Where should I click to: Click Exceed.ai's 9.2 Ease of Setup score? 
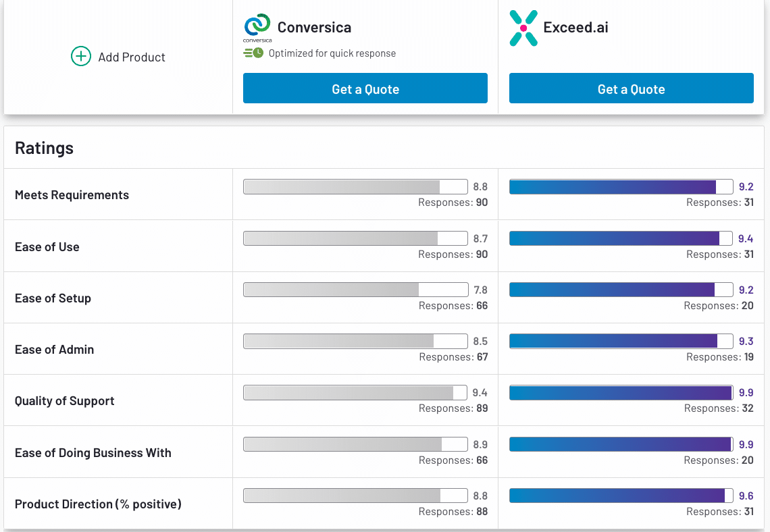pos(746,290)
